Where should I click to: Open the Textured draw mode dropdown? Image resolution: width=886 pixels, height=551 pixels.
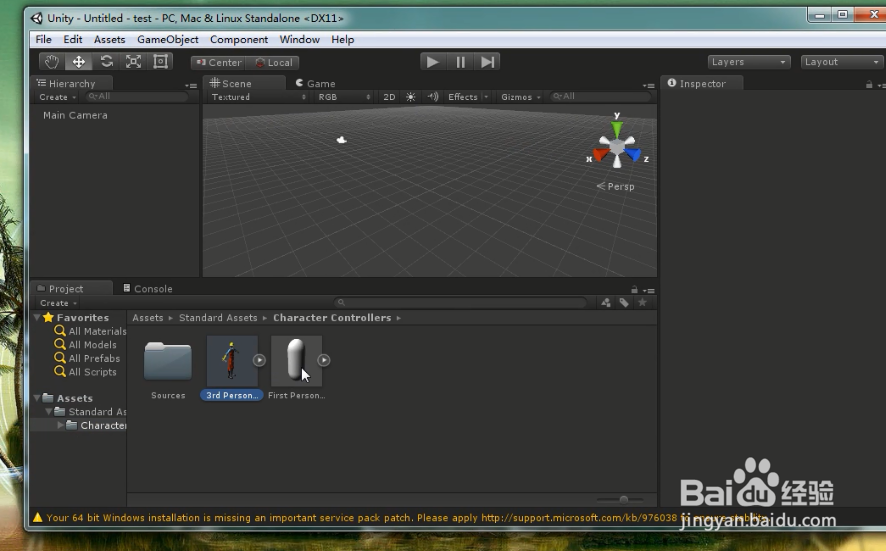tap(259, 97)
